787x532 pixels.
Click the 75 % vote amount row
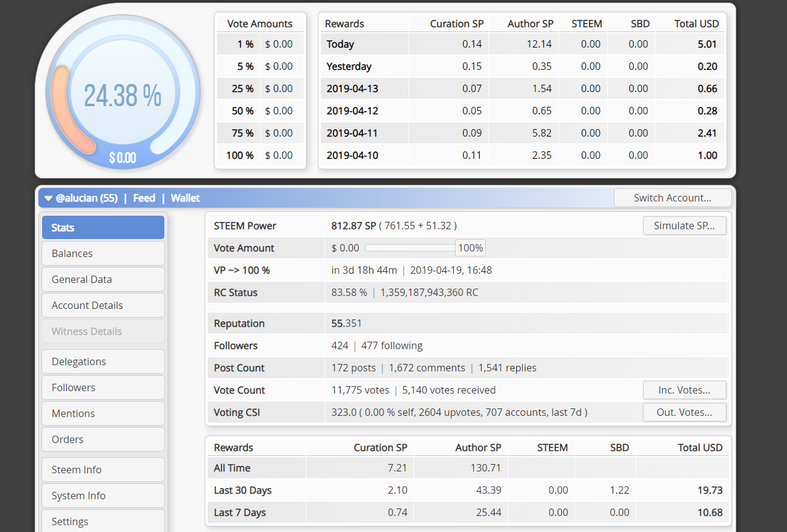click(260, 133)
